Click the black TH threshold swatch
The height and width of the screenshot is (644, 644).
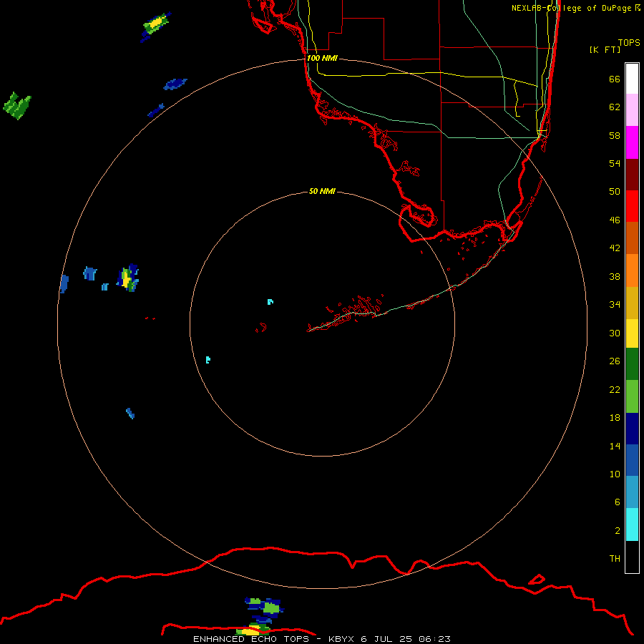point(632,557)
